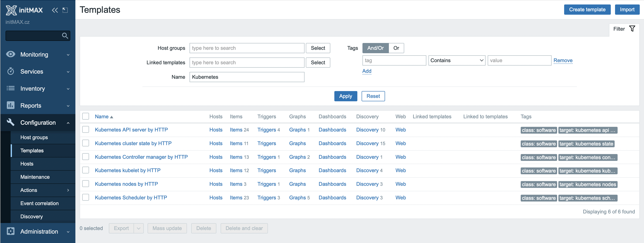
Task: Click the Configuration wrench icon
Action: pyautogui.click(x=10, y=122)
